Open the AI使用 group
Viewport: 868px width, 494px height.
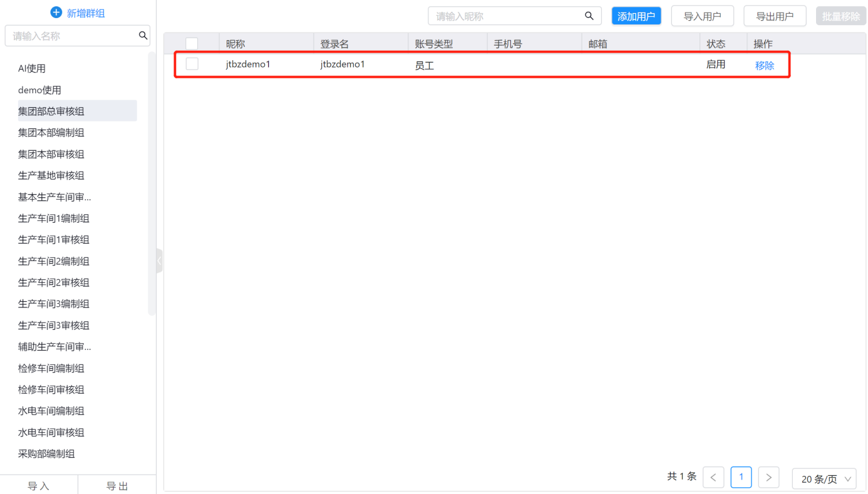pos(32,69)
